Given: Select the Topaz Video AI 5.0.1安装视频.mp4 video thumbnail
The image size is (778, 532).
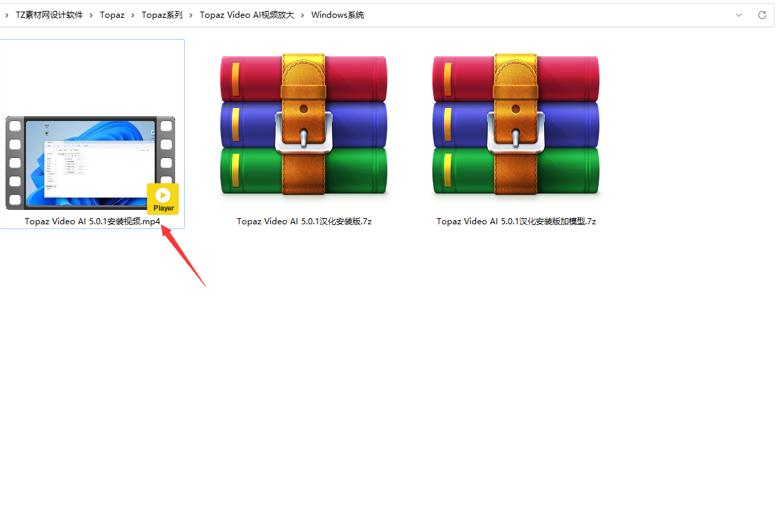Looking at the screenshot, I should pos(90,163).
